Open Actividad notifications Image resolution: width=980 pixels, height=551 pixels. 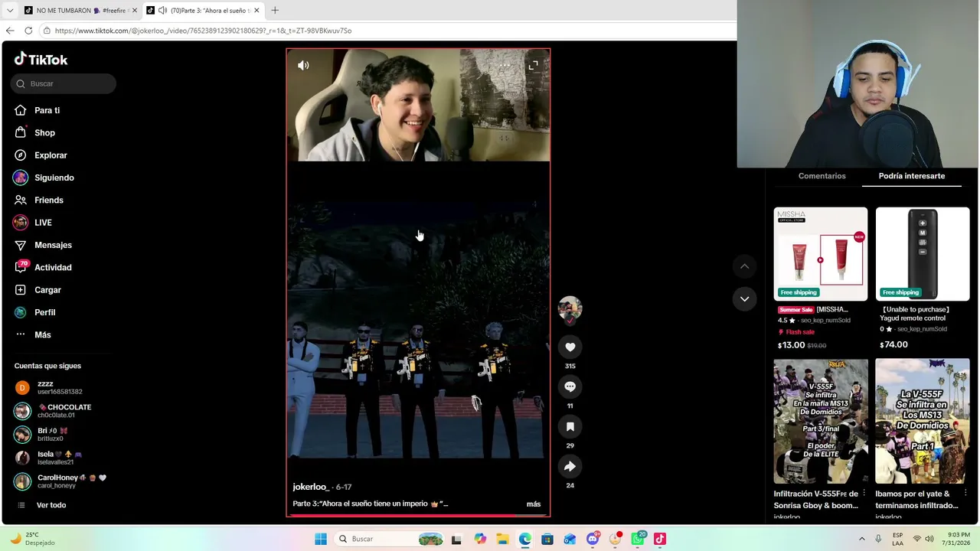(x=43, y=267)
